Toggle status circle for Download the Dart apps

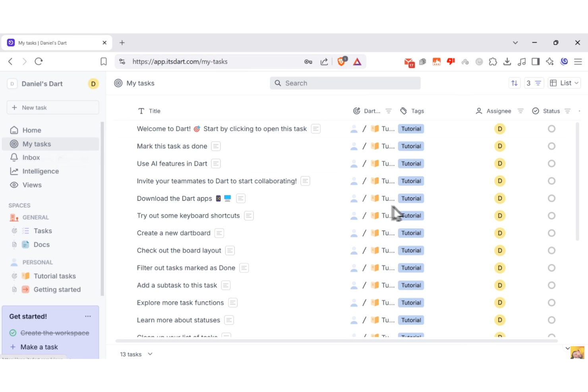551,198
